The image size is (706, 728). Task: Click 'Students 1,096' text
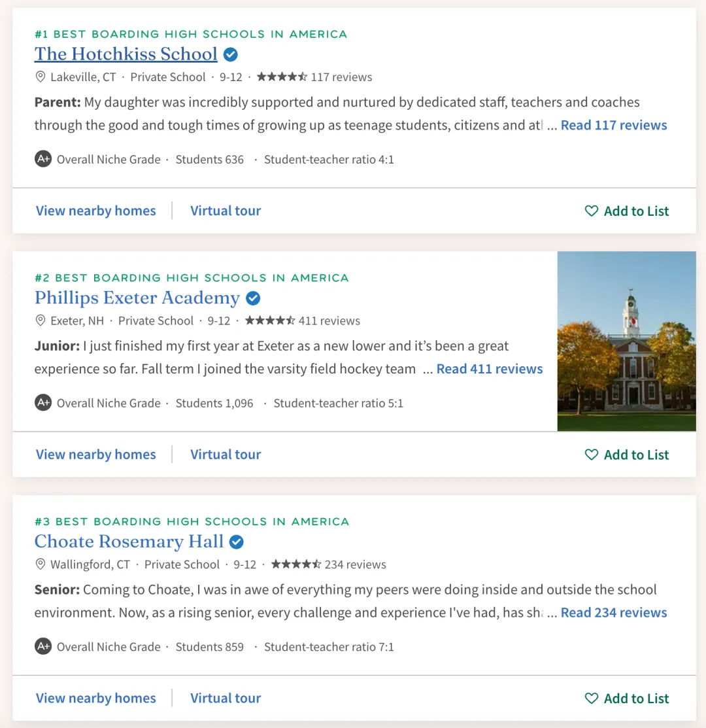tap(214, 403)
